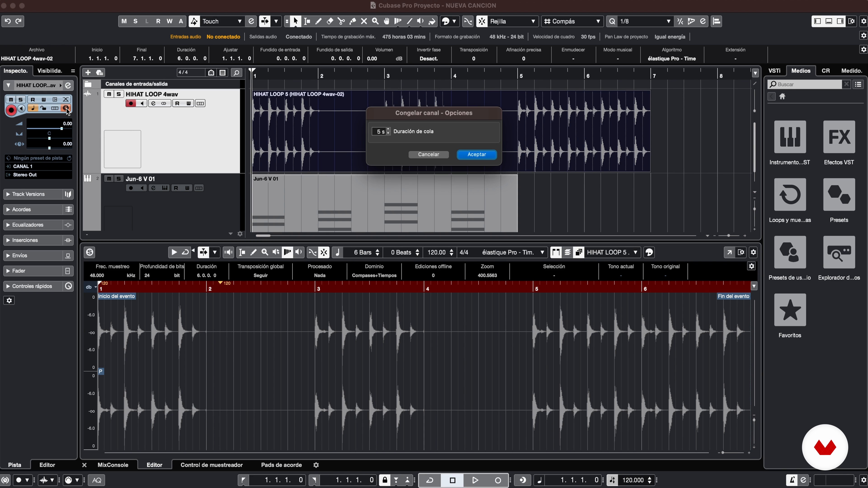Image resolution: width=868 pixels, height=488 pixels.
Task: Select the Glue tool
Action: click(353, 21)
